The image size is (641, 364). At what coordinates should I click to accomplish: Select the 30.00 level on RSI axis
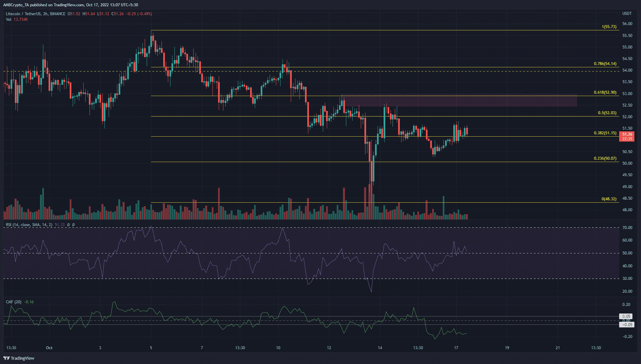627,279
